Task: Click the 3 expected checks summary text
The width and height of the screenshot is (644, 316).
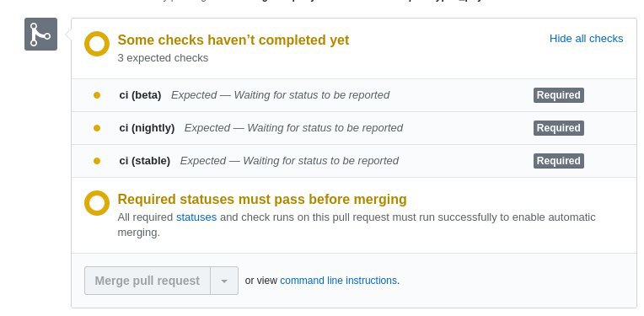Action: point(163,58)
